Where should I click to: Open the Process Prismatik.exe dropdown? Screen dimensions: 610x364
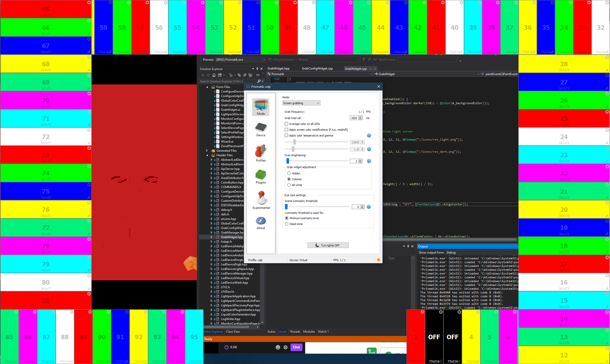pos(264,60)
